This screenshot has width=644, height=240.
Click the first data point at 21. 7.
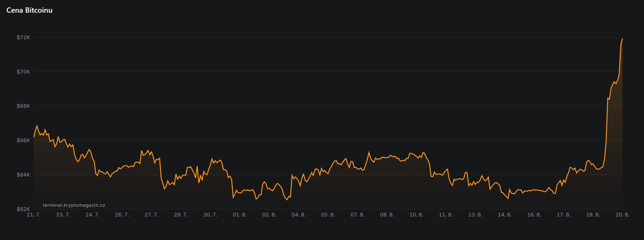coord(34,137)
